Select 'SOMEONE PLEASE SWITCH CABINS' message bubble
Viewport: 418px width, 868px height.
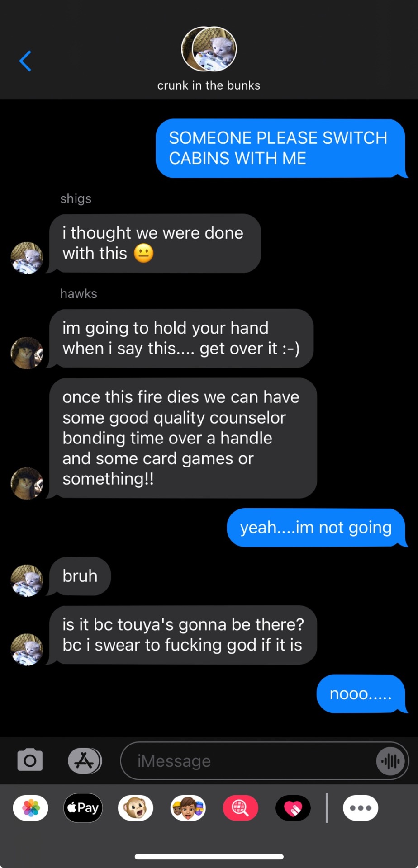[281, 148]
